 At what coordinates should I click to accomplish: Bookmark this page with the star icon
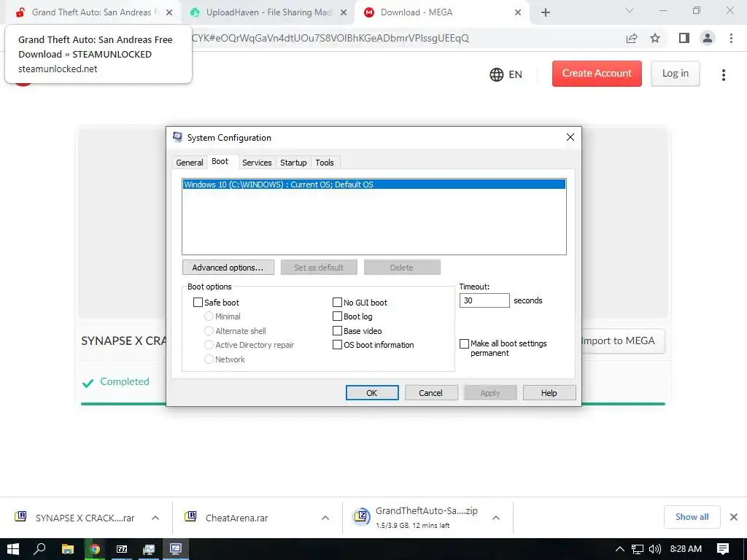(655, 38)
